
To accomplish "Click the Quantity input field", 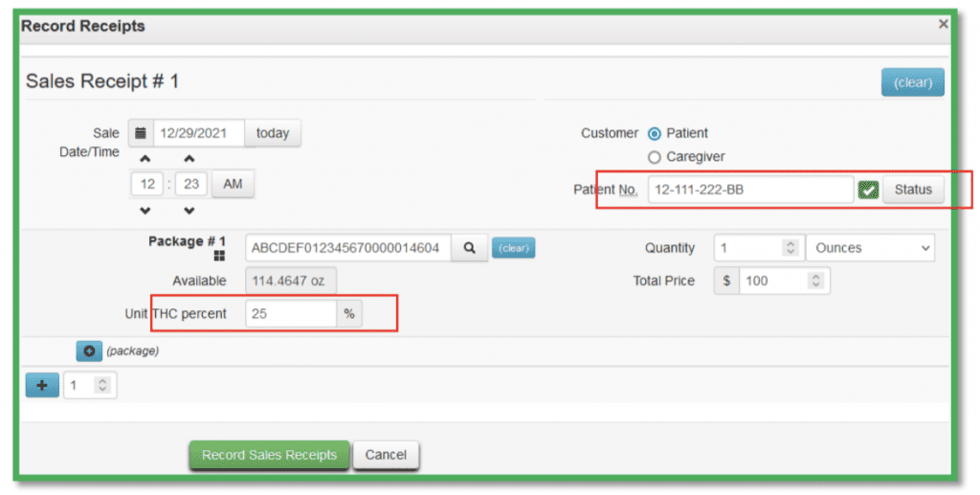I will tap(759, 248).
